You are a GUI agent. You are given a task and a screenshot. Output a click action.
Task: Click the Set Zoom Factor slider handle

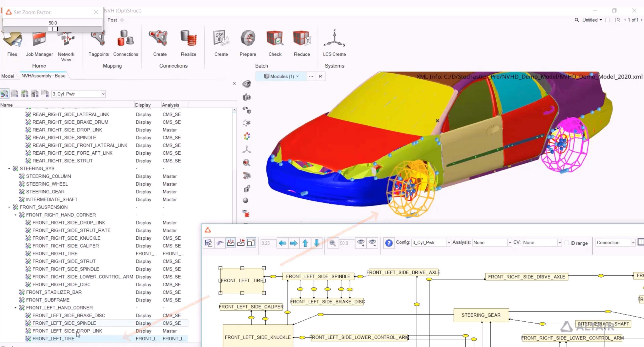[x=53, y=29]
